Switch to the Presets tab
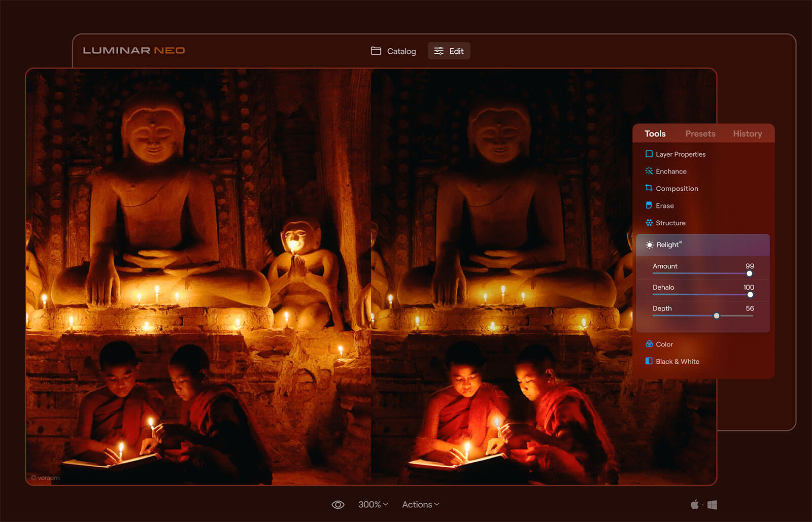Viewport: 812px width, 522px height. click(x=700, y=133)
